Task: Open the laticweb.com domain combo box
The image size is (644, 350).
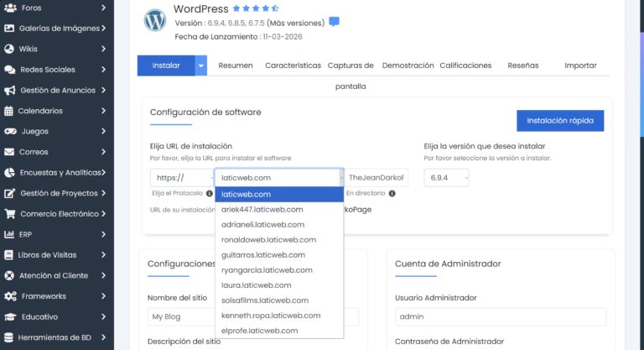Action: pos(279,178)
